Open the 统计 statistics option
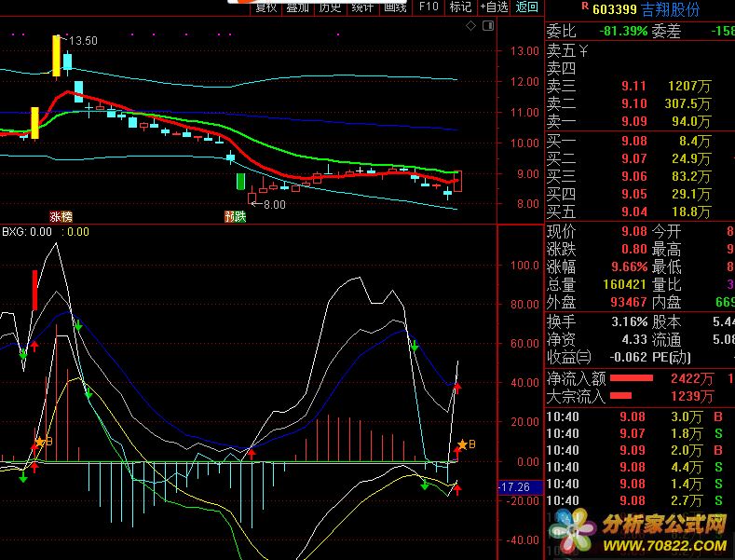The image size is (735, 560). 362,7
